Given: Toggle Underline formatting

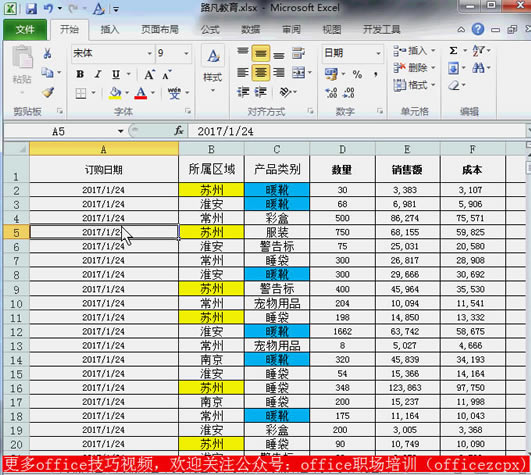Looking at the screenshot, I should (116, 74).
